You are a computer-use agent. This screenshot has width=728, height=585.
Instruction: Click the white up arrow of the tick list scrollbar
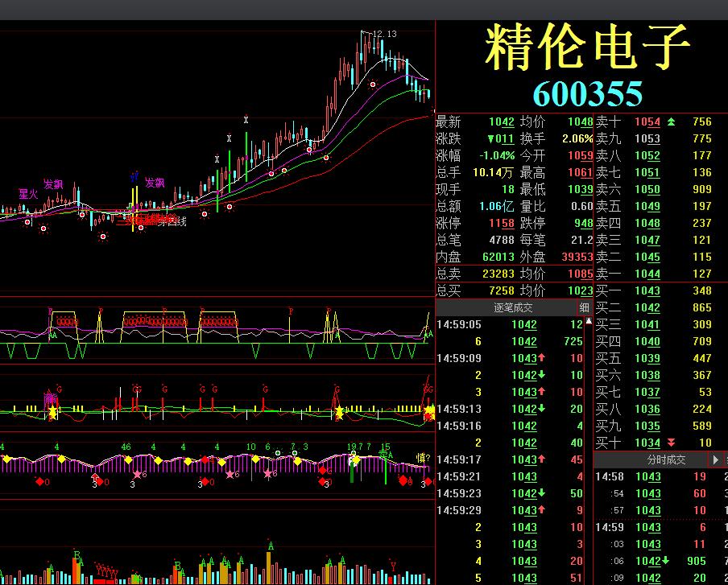(x=589, y=320)
